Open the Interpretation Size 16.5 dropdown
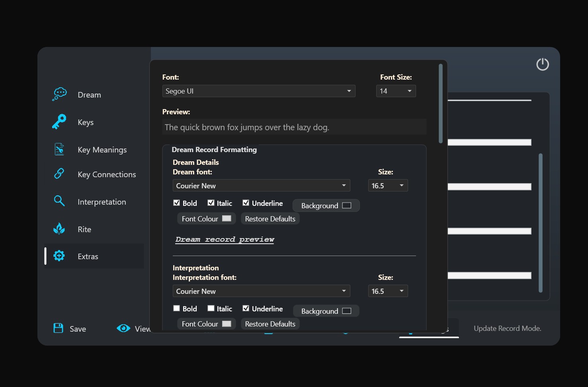 (388, 291)
